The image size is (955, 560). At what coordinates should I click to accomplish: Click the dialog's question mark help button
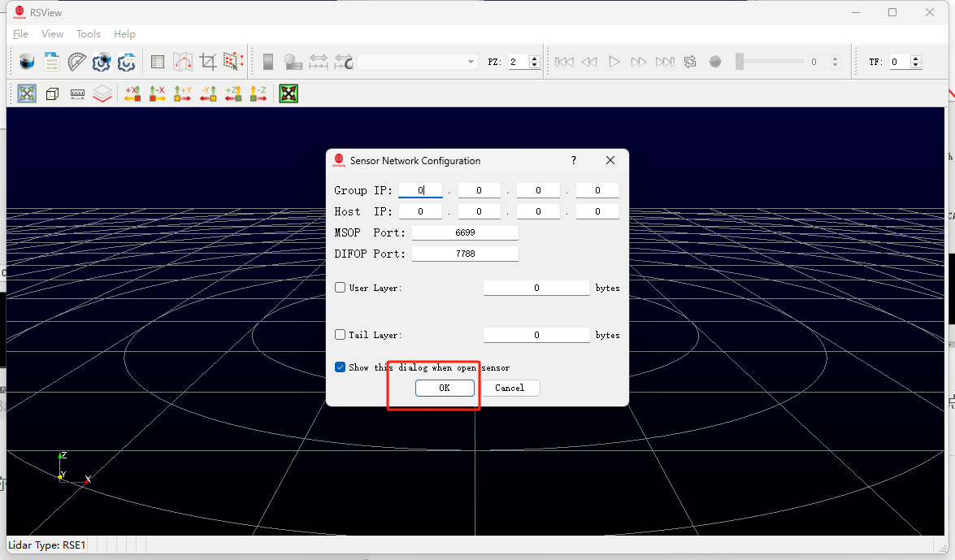[x=574, y=160]
